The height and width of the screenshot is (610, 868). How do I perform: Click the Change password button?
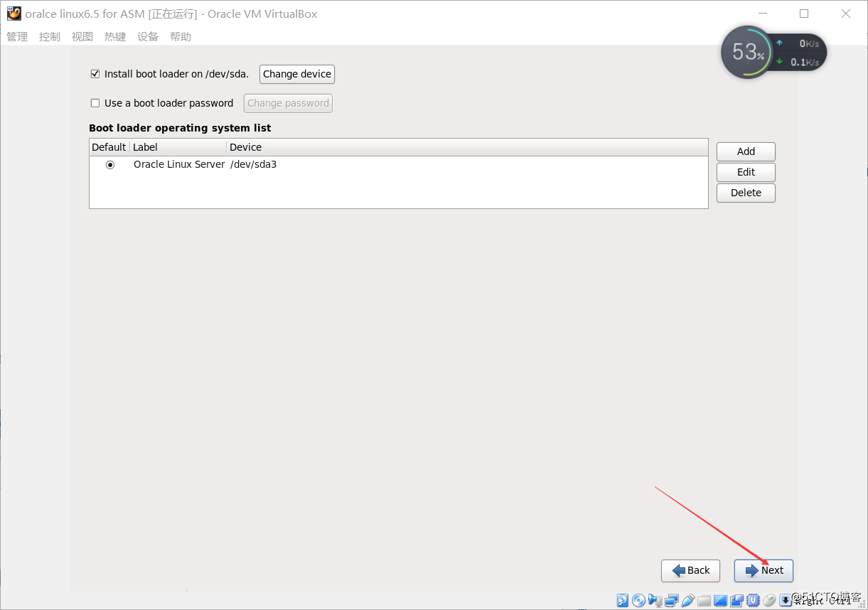[x=288, y=103]
